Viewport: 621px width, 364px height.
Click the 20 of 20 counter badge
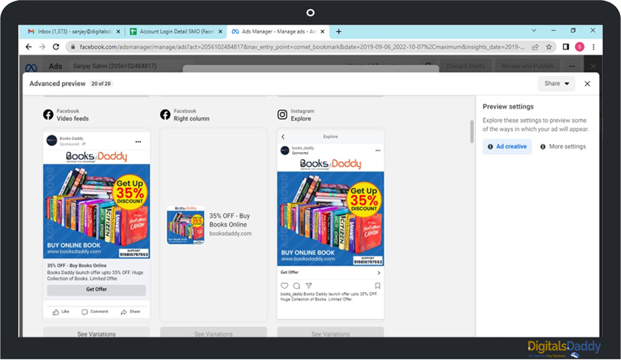[101, 83]
